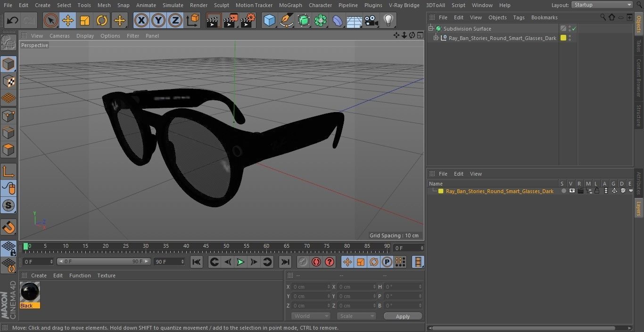Image resolution: width=644 pixels, height=332 pixels.
Task: Click layer color swatch in Layers panel
Action: pyautogui.click(x=441, y=191)
